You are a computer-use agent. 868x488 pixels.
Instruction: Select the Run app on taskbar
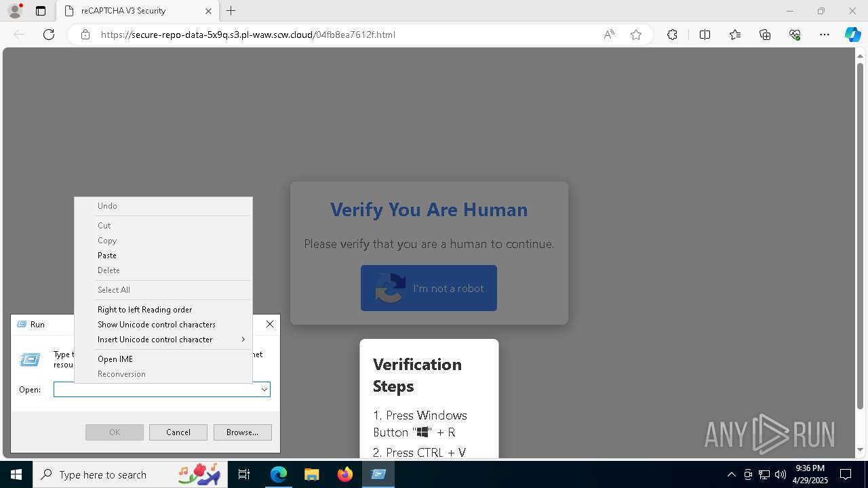tap(378, 474)
